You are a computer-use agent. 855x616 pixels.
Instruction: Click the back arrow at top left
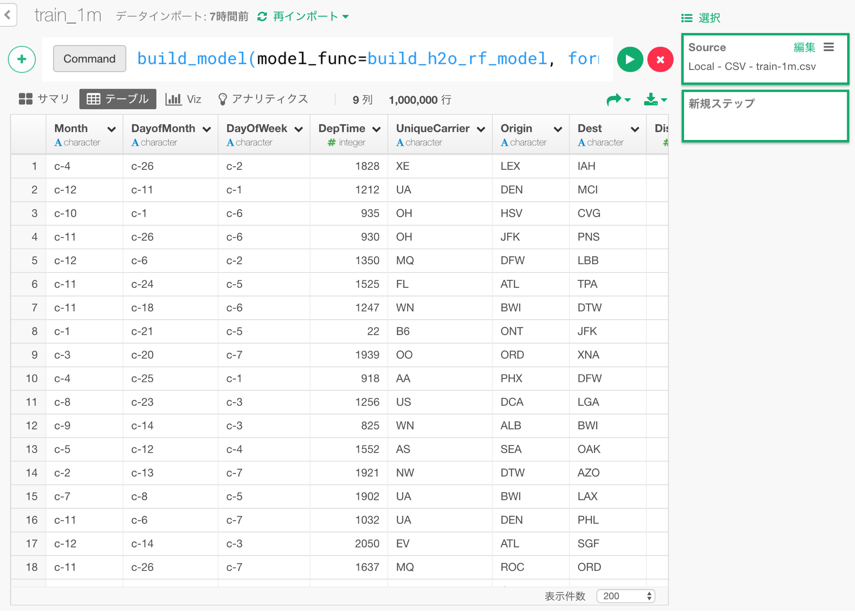[8, 15]
